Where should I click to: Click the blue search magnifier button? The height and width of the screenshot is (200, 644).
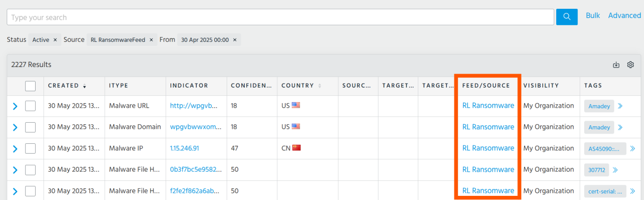coord(567,16)
